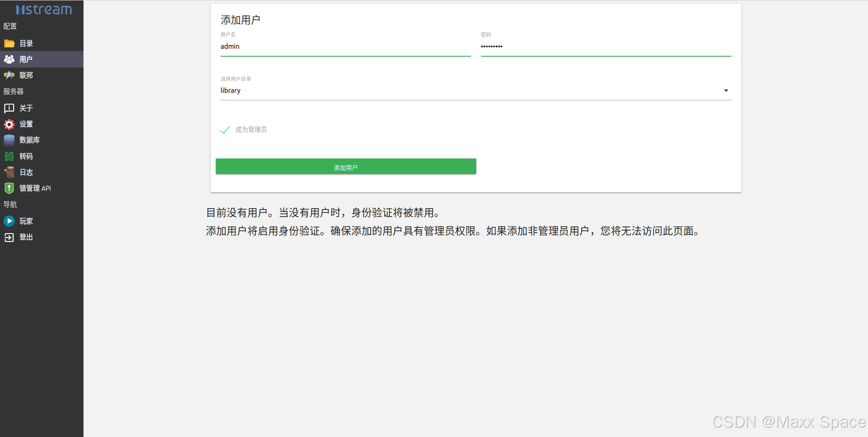Click the 添加用户 card heading
The width and height of the screenshot is (868, 437).
241,20
